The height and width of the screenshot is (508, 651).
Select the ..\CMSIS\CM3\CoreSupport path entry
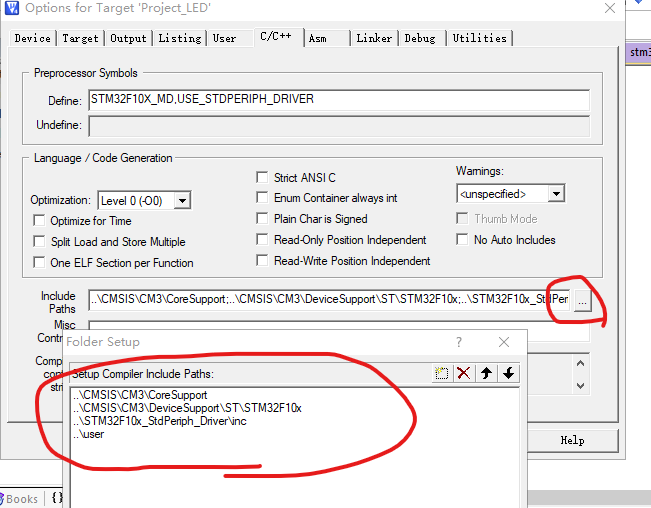[140, 395]
